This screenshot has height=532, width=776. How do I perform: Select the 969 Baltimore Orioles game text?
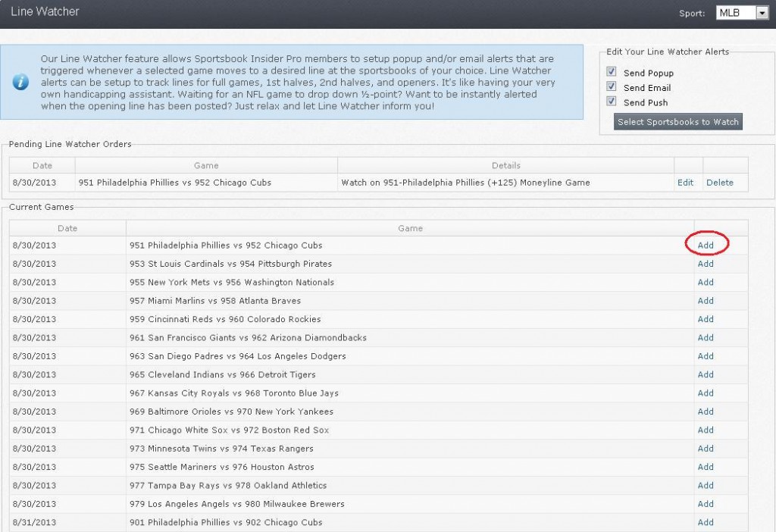(x=231, y=412)
